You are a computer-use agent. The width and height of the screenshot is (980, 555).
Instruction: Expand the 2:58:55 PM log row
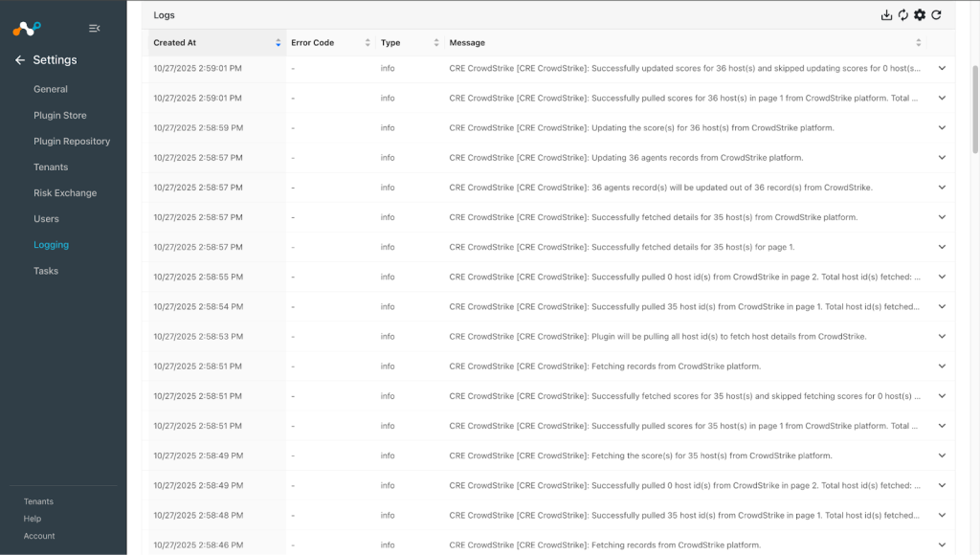pos(942,277)
